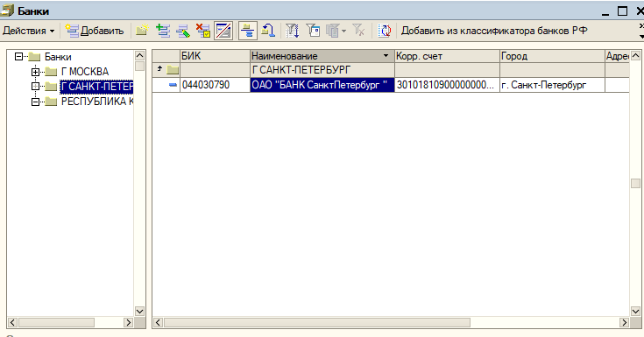Click tree panel horizontal scroll right arrow
Screen dimensions: 644x337
[129, 323]
